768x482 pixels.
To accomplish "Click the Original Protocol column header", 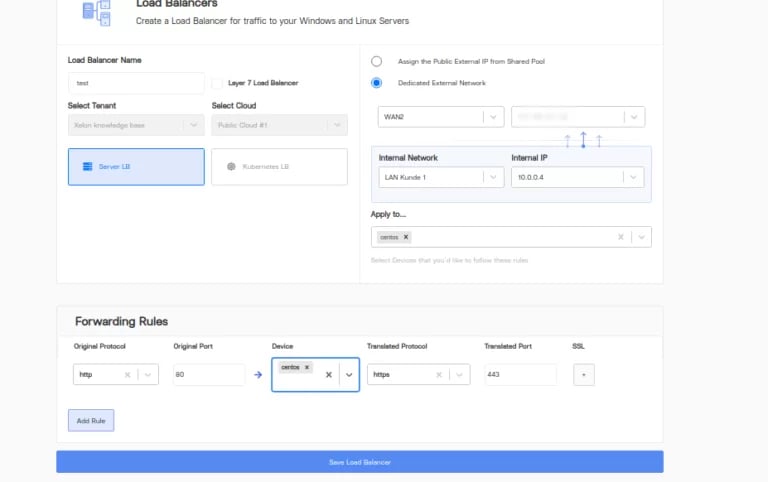I will [100, 346].
